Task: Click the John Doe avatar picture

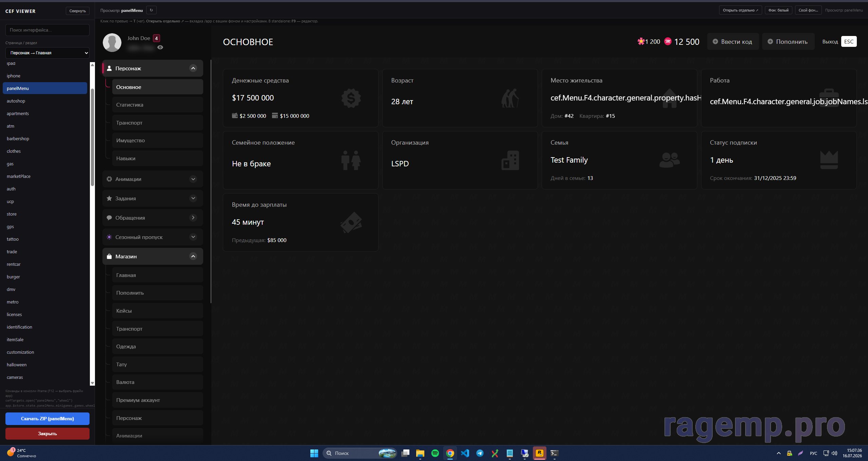Action: coord(112,42)
